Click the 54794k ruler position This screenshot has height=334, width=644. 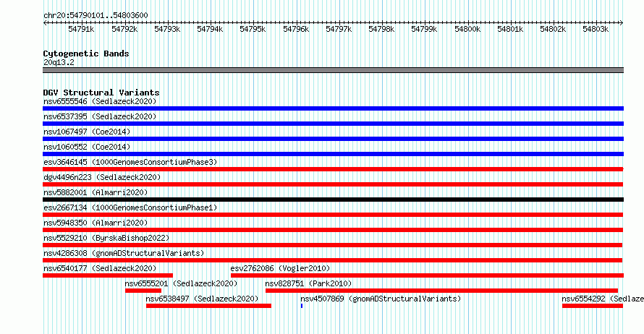[210, 29]
